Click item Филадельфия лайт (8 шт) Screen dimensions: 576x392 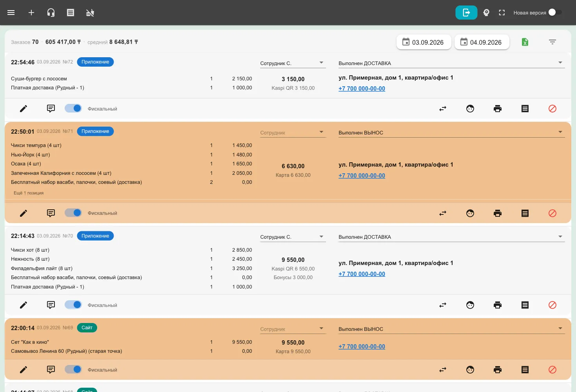pos(42,269)
